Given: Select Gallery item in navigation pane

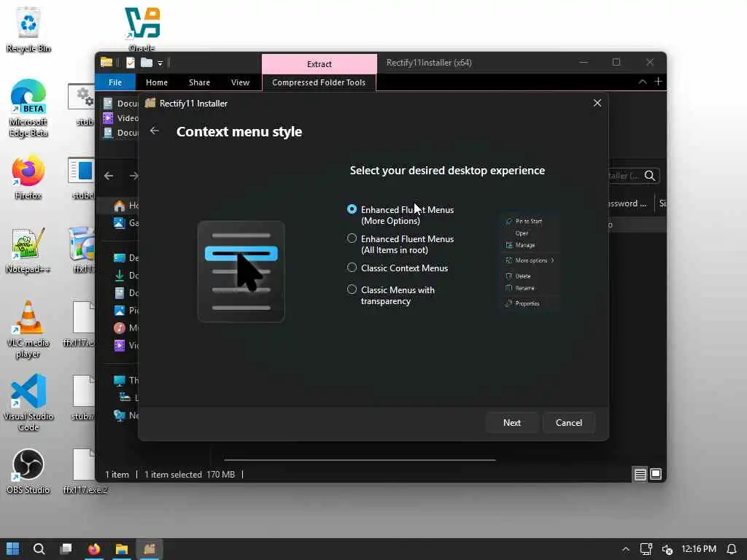Looking at the screenshot, I should (x=125, y=222).
